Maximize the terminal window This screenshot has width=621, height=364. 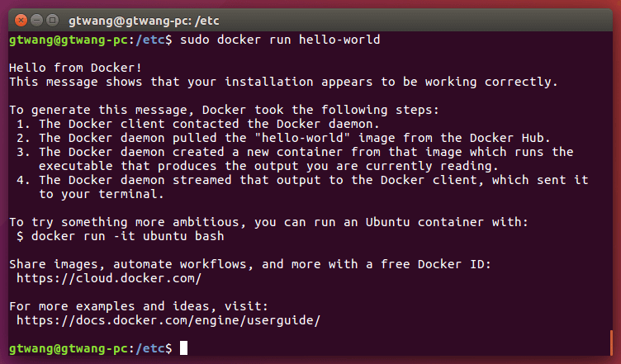pyautogui.click(x=52, y=20)
